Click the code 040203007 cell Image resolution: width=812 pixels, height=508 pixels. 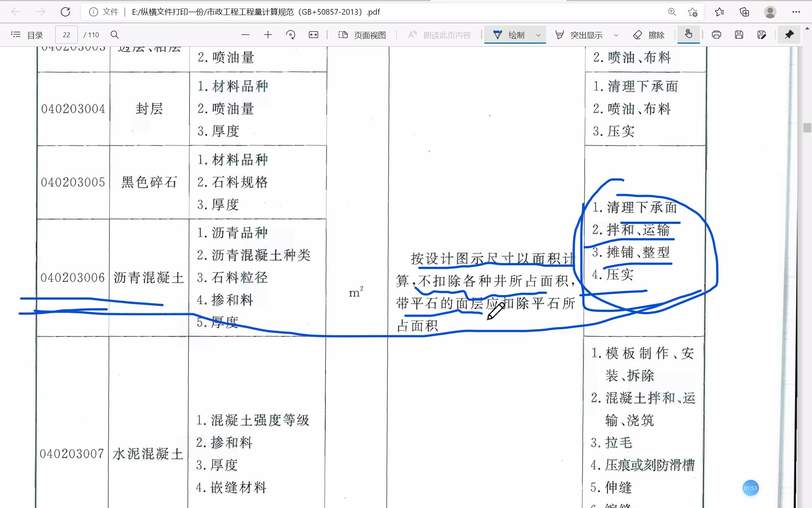coord(72,454)
